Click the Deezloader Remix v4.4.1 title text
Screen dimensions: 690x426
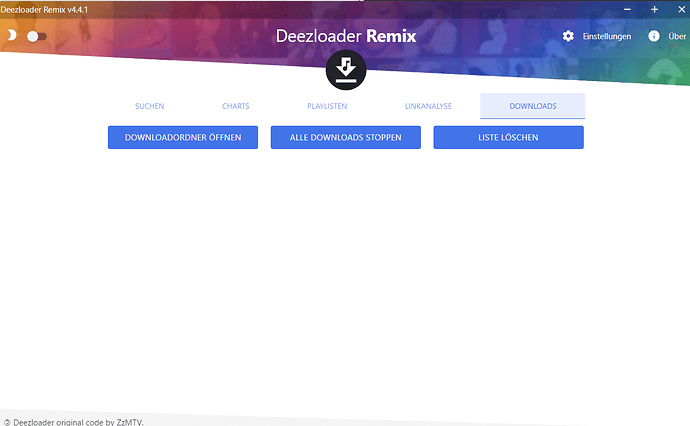click(x=44, y=9)
